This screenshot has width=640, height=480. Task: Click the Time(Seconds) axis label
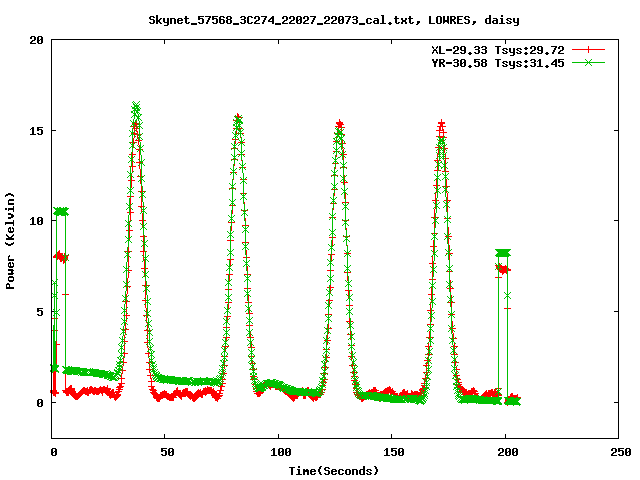pyautogui.click(x=334, y=471)
